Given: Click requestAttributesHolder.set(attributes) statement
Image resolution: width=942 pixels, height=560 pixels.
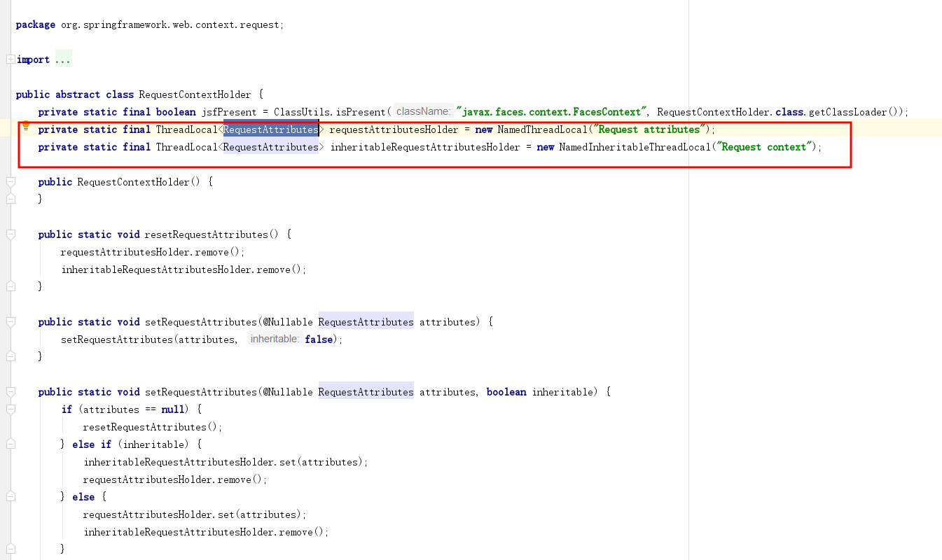Looking at the screenshot, I should coord(195,514).
